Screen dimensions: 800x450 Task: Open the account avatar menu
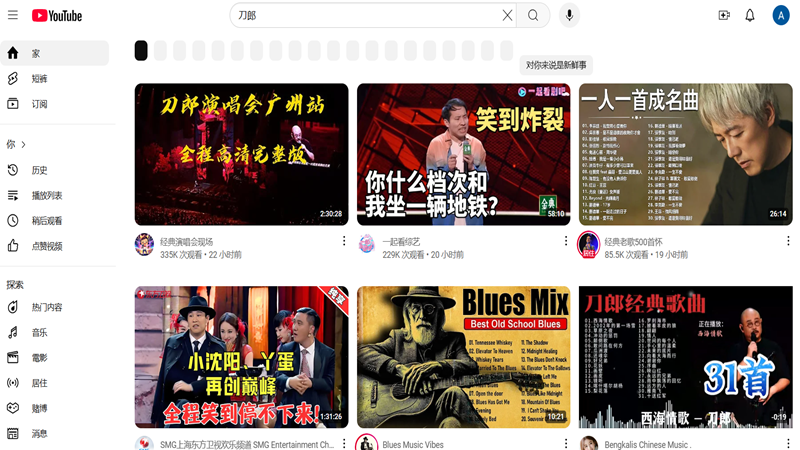(x=781, y=15)
